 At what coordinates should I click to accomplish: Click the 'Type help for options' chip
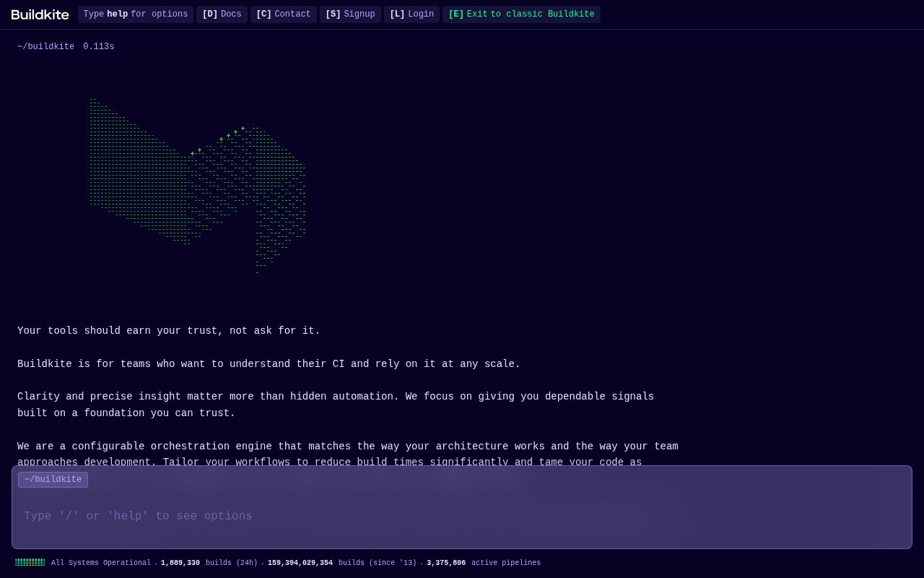(x=135, y=14)
